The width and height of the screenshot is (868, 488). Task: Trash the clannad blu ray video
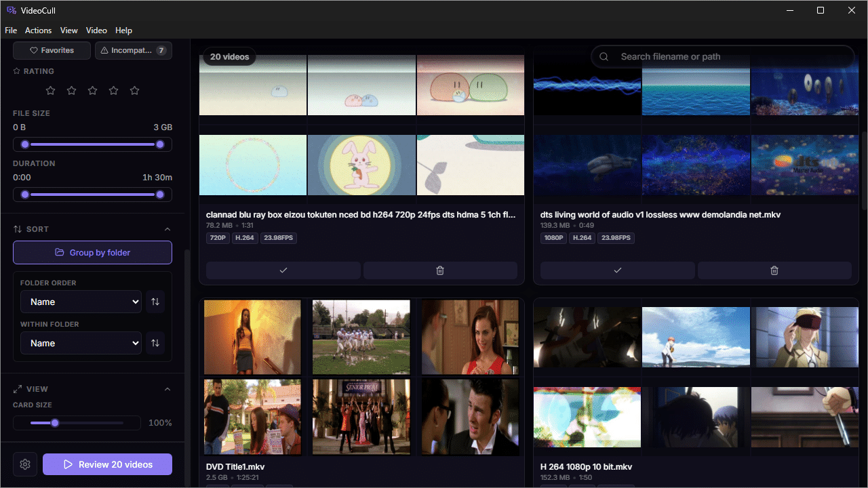440,270
